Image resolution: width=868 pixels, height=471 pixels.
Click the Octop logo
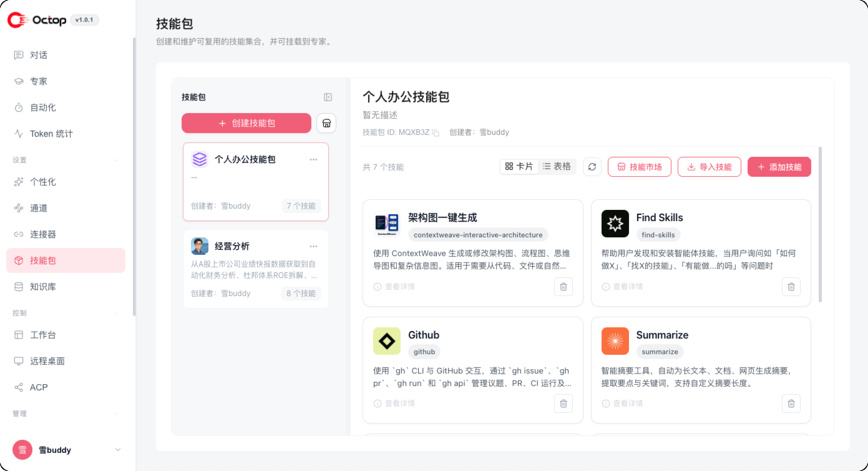37,20
